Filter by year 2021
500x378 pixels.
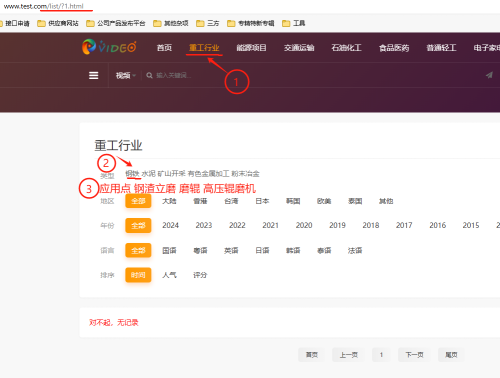click(x=271, y=225)
